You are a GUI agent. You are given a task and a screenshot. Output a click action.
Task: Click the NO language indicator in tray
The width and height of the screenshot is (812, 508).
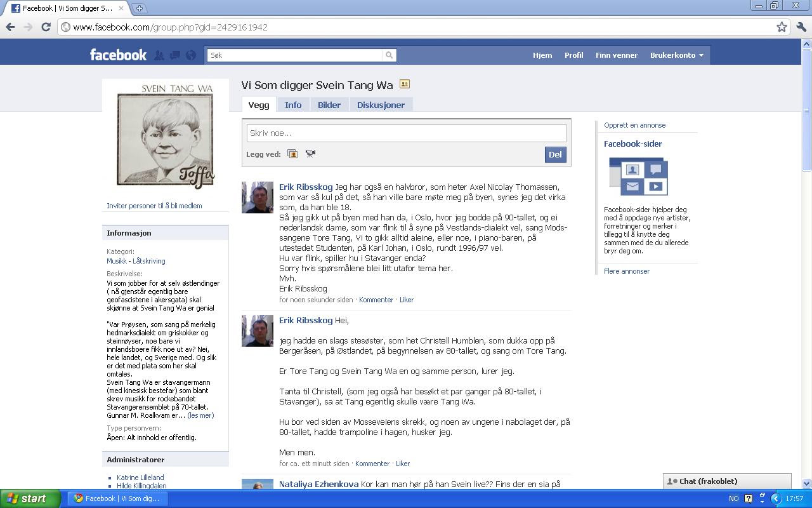click(x=733, y=498)
